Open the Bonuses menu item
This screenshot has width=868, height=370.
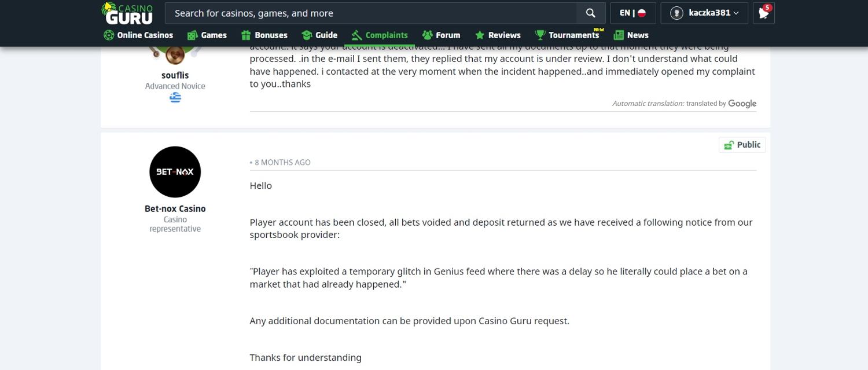pyautogui.click(x=264, y=35)
